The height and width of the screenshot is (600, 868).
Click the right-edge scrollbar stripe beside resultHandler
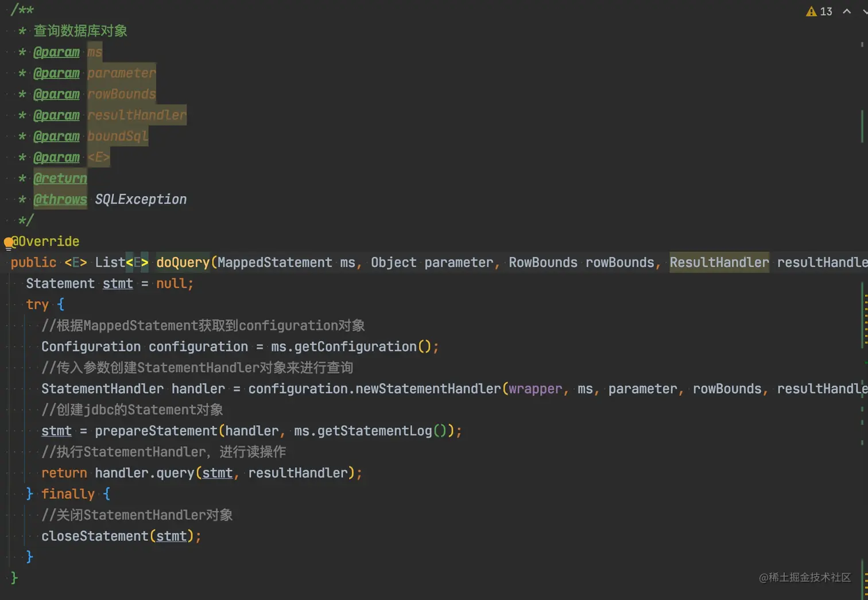(x=862, y=126)
